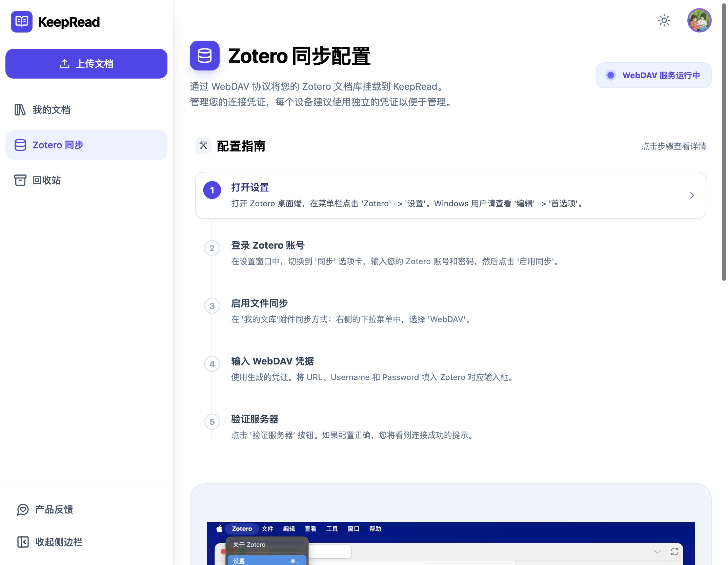Toggle the light/dark theme sun icon
Image resolution: width=728 pixels, height=565 pixels.
pyautogui.click(x=664, y=21)
